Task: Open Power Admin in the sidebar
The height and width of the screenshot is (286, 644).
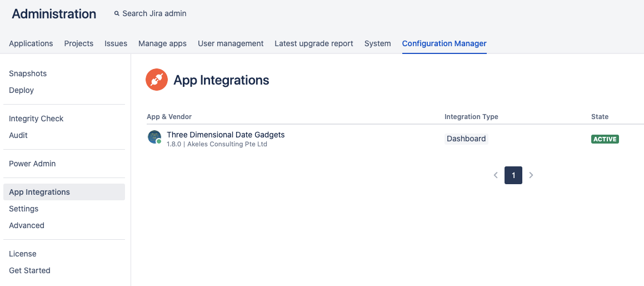Action: pos(32,164)
